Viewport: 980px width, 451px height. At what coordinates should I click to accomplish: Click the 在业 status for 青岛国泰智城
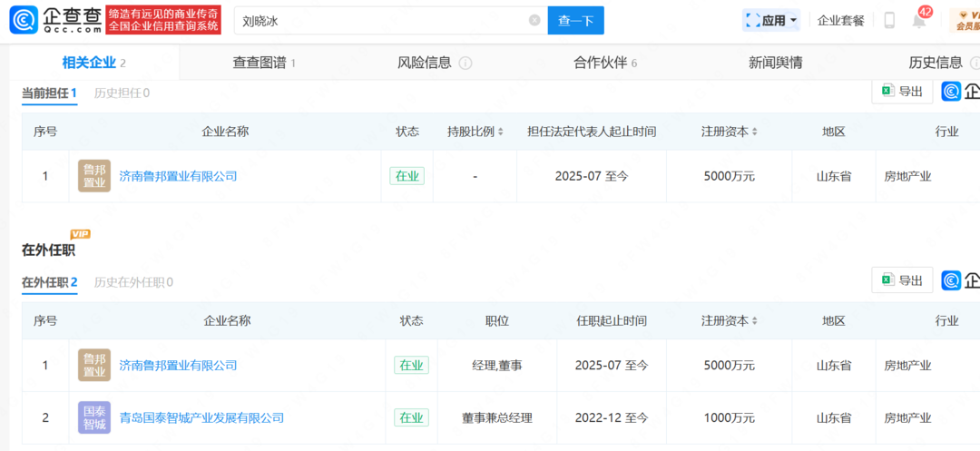[411, 417]
